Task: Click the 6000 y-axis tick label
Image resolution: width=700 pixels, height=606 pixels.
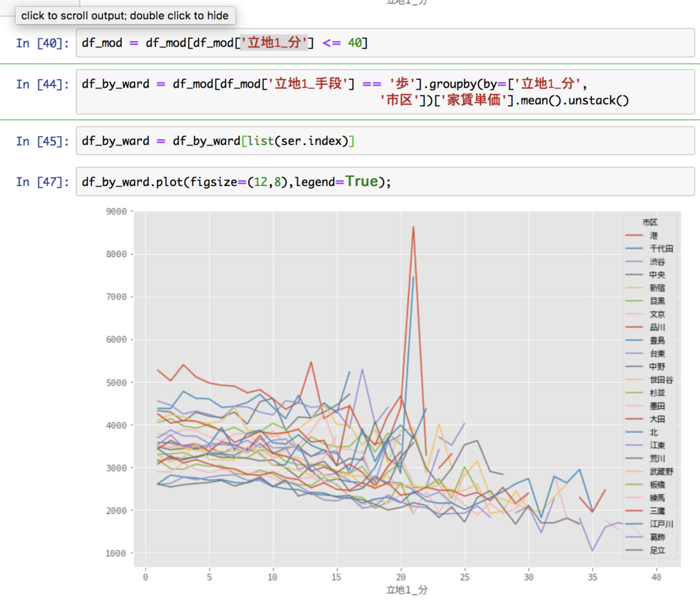Action: click(x=116, y=339)
